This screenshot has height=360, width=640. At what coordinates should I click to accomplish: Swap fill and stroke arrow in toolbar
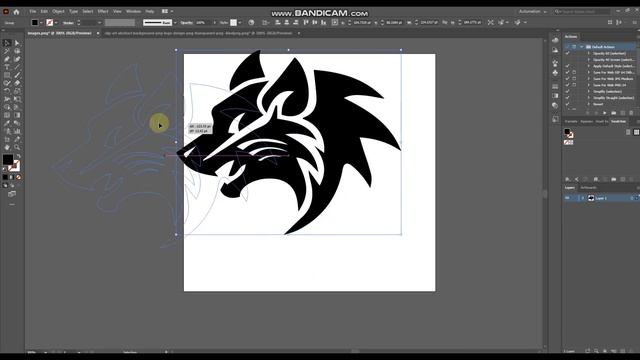18,156
